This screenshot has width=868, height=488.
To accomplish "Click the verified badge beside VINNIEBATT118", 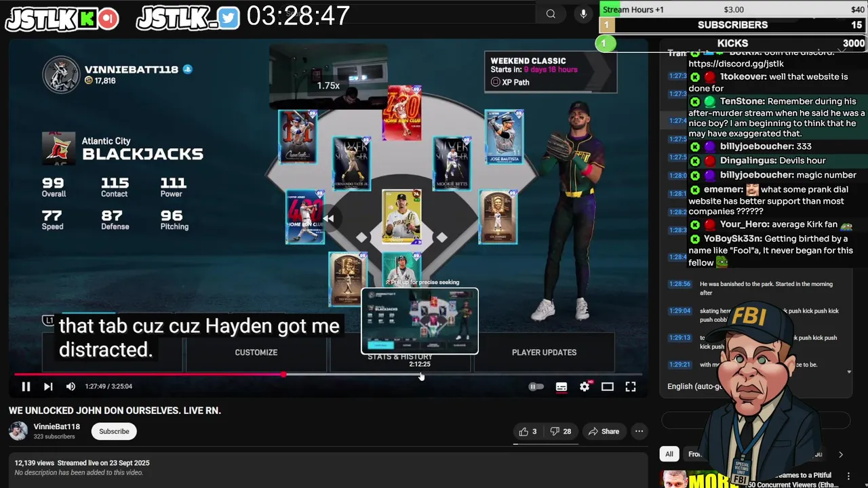I will point(188,69).
